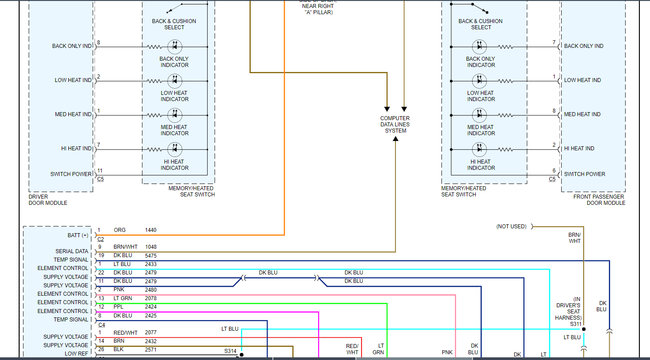Screen dimensions: 650x360
Task: Click the C4 connector label
Action: coord(101,326)
